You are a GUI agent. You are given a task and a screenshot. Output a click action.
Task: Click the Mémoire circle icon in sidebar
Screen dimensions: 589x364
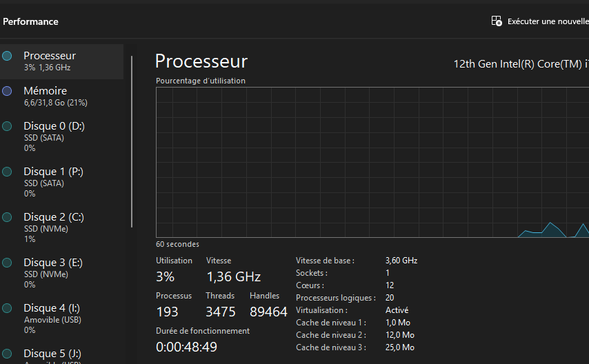pyautogui.click(x=7, y=91)
